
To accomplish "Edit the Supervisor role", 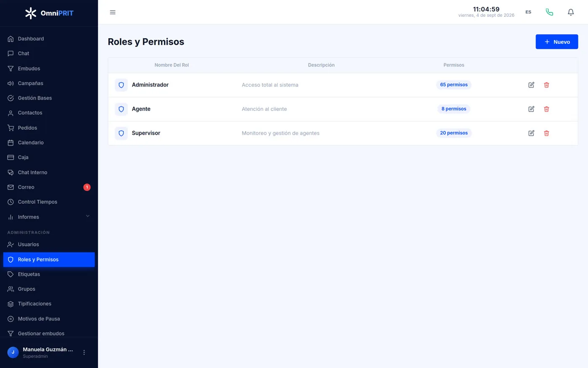I will [x=531, y=133].
